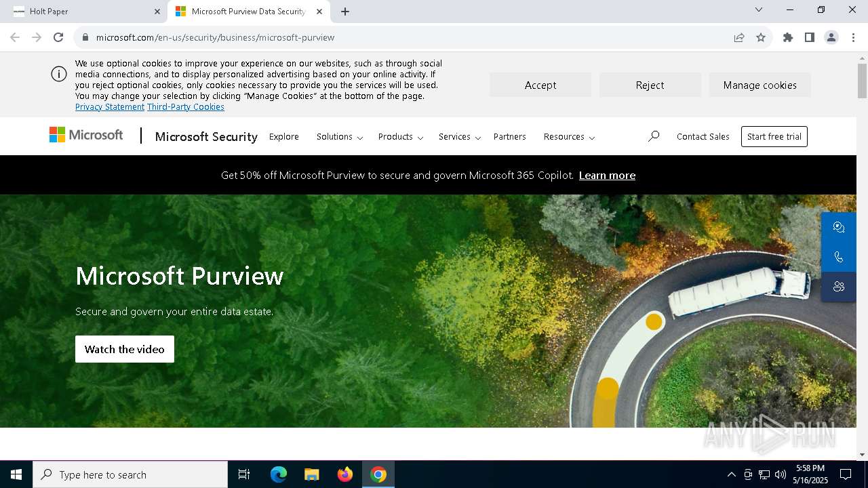Open the Explore nav item
Image resolution: width=868 pixels, height=488 pixels.
[x=284, y=136]
